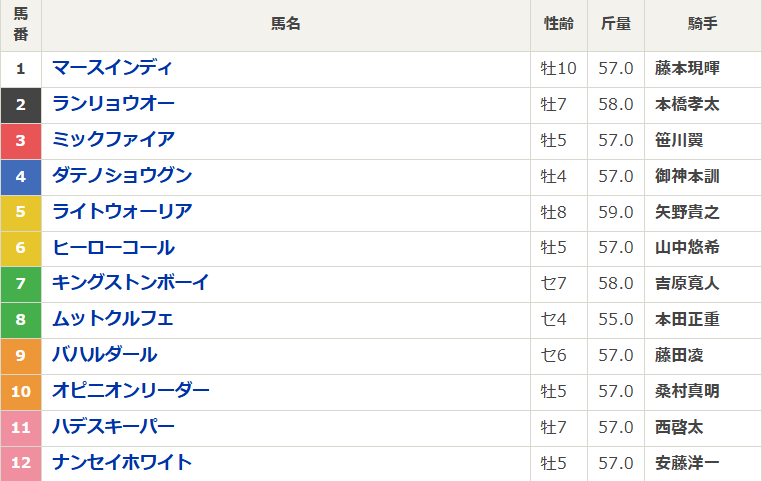Open horse link マースインディ
Screen dimensions: 762x481
[112, 68]
